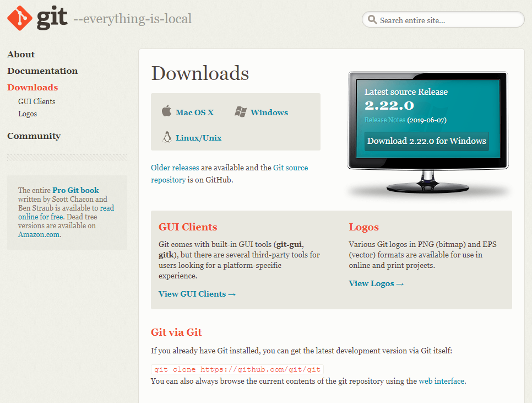532x403 pixels.
Task: Click the search magnifier icon
Action: pyautogui.click(x=372, y=20)
